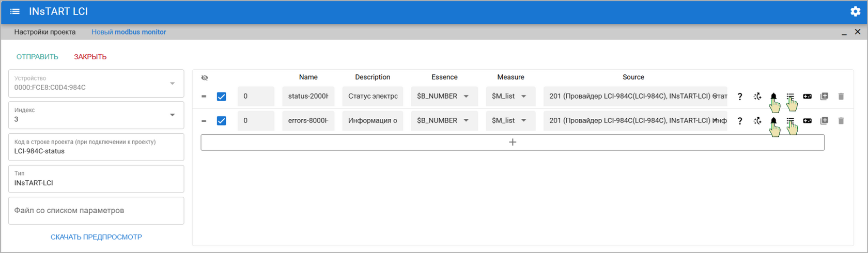Click the 0 number field in errors-8000H row

tap(256, 121)
